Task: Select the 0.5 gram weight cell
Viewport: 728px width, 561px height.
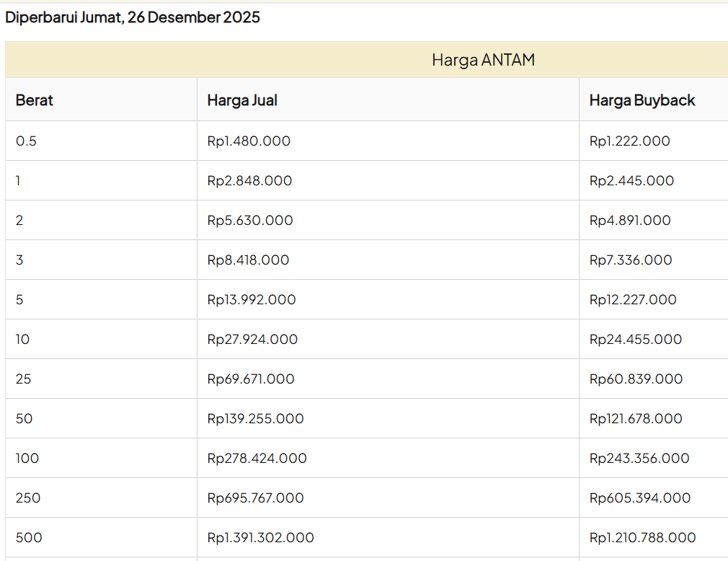Action: (26, 141)
